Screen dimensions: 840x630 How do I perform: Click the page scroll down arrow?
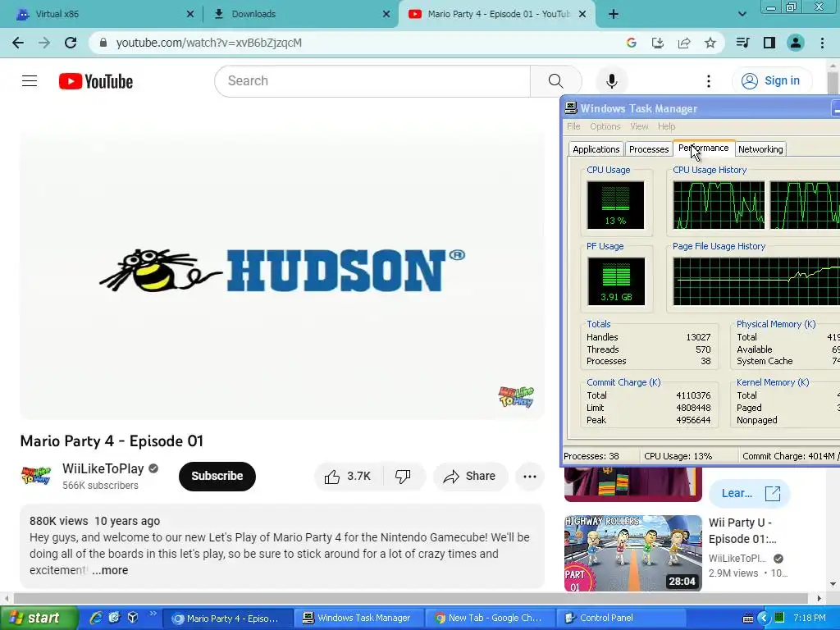coord(833,584)
